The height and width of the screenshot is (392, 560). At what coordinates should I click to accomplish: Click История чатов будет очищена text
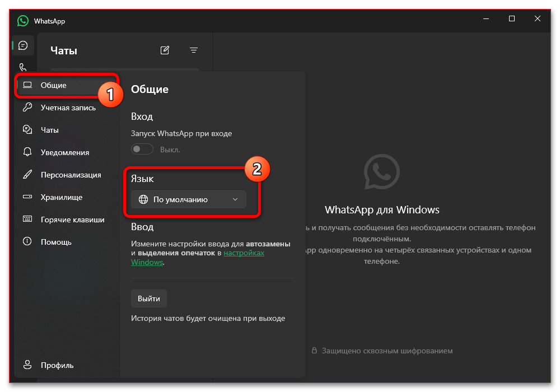point(208,318)
